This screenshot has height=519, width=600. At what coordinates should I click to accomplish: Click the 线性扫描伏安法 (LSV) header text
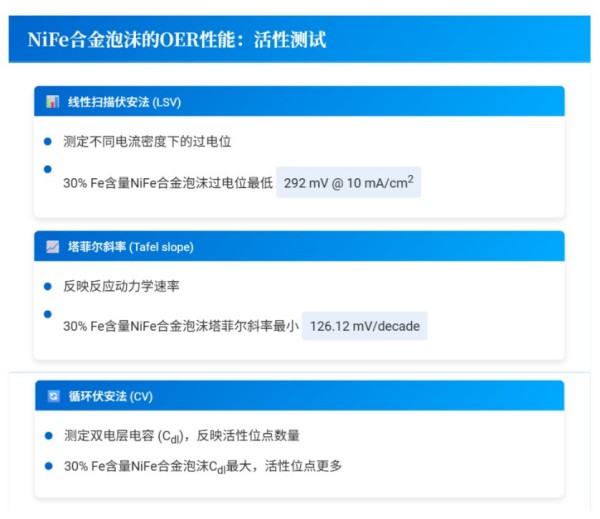tap(124, 102)
